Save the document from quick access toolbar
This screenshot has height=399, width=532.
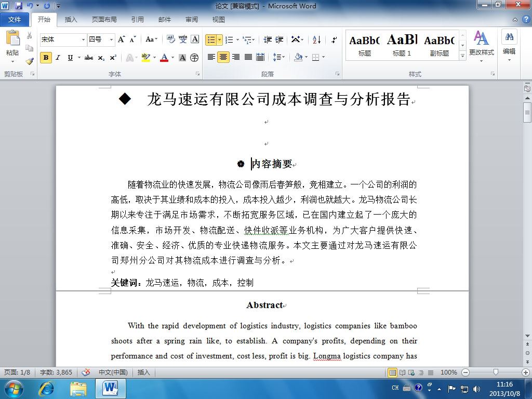click(18, 5)
